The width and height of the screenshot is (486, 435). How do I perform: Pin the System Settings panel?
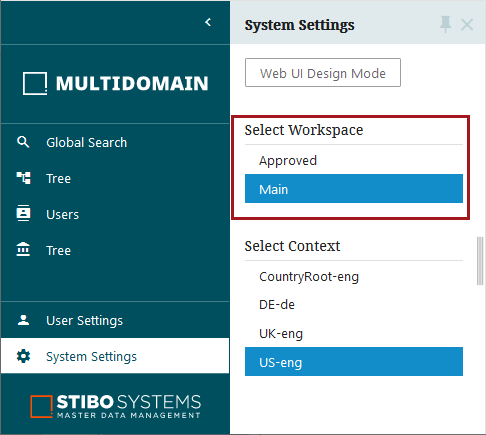point(445,24)
